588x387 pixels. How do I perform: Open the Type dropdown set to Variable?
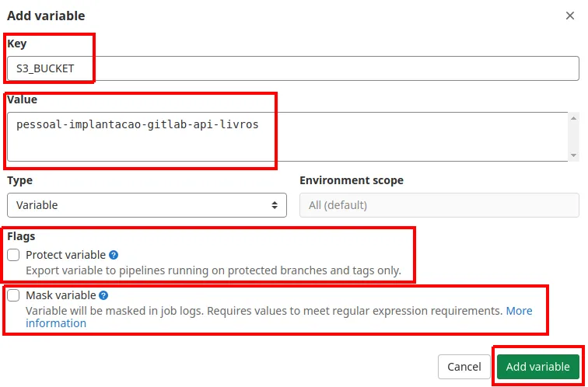pyautogui.click(x=147, y=205)
